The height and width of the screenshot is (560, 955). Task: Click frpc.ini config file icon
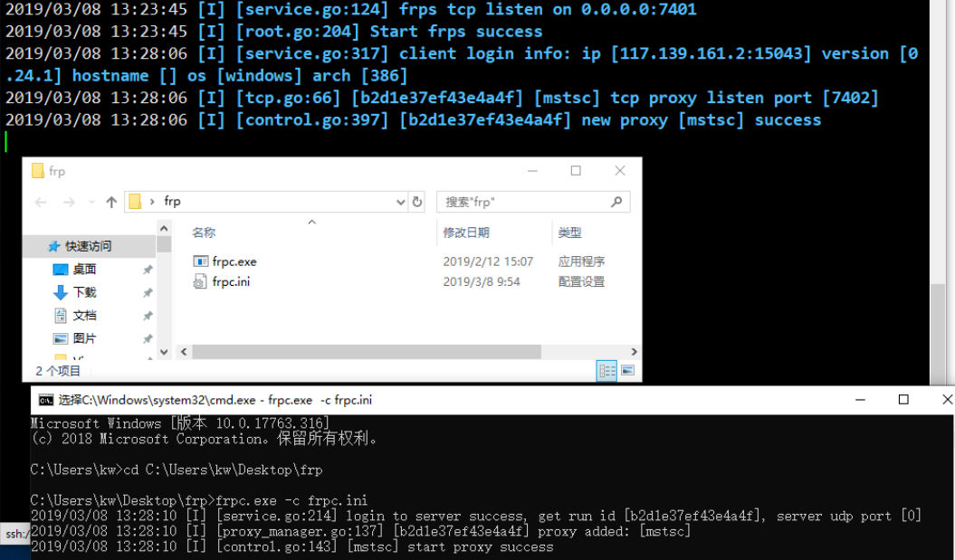click(200, 282)
